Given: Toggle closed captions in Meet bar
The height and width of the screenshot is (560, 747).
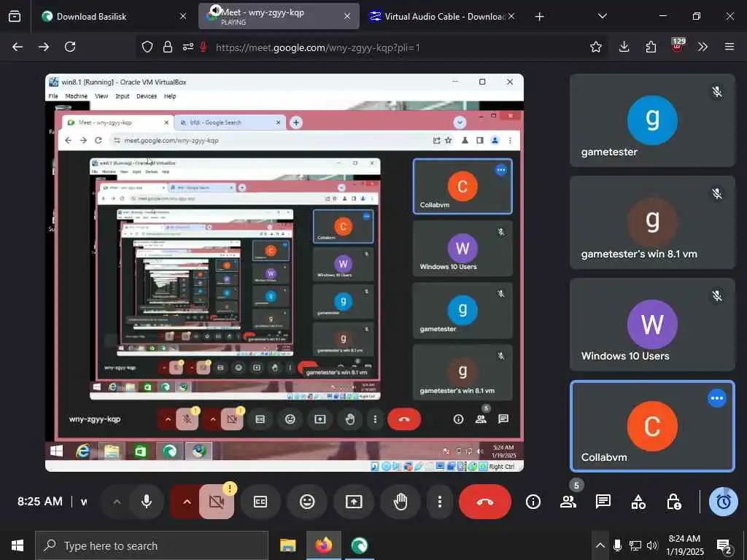Looking at the screenshot, I should click(x=260, y=502).
